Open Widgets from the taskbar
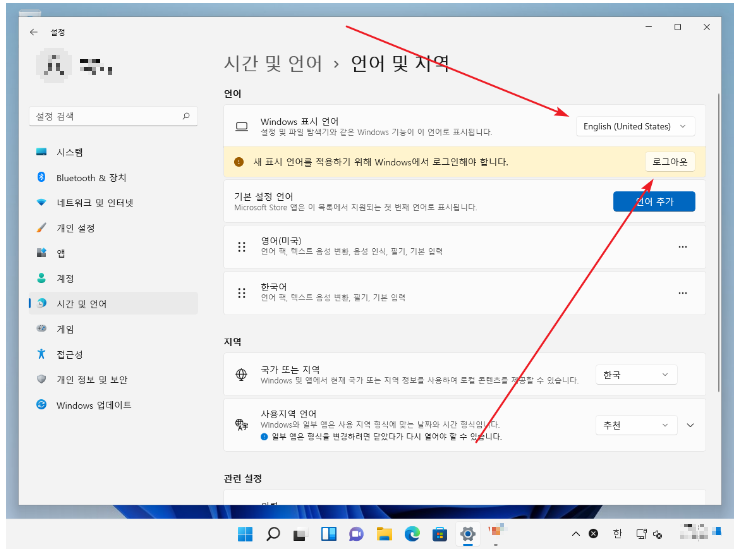The height and width of the screenshot is (551, 738). (329, 534)
